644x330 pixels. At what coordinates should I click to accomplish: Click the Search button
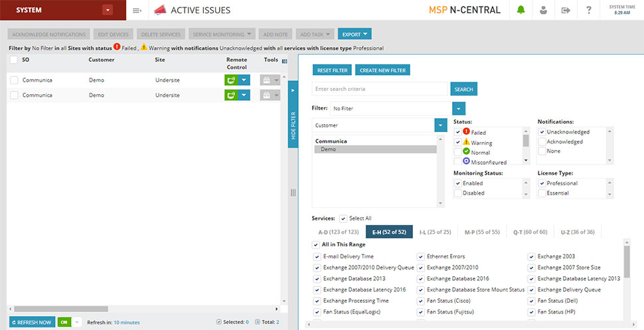(463, 89)
